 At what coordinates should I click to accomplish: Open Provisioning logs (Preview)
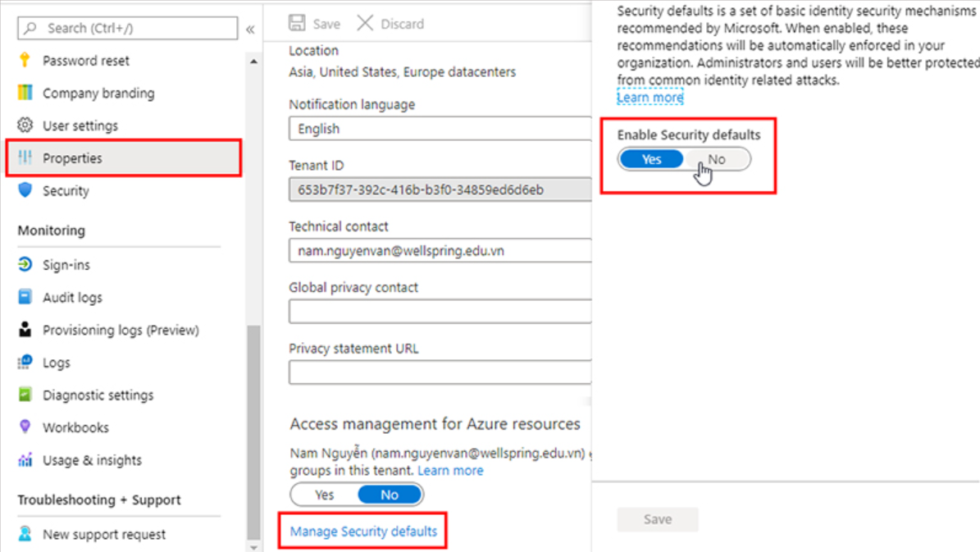coord(121,330)
